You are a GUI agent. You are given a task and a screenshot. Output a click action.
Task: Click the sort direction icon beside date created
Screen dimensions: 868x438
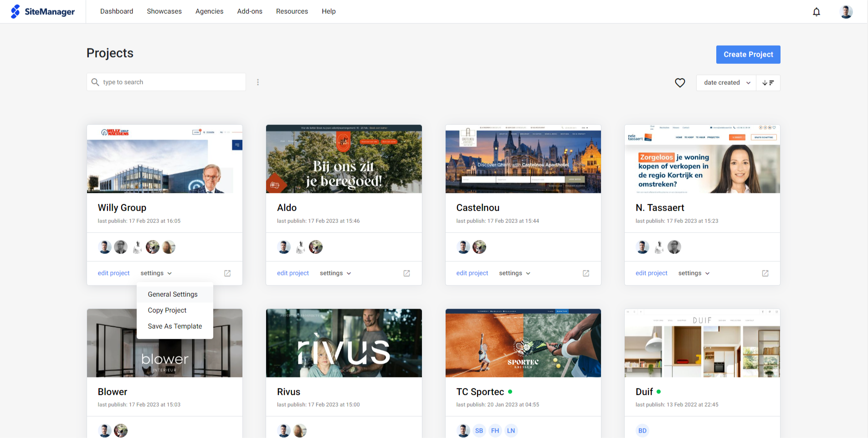[768, 82]
